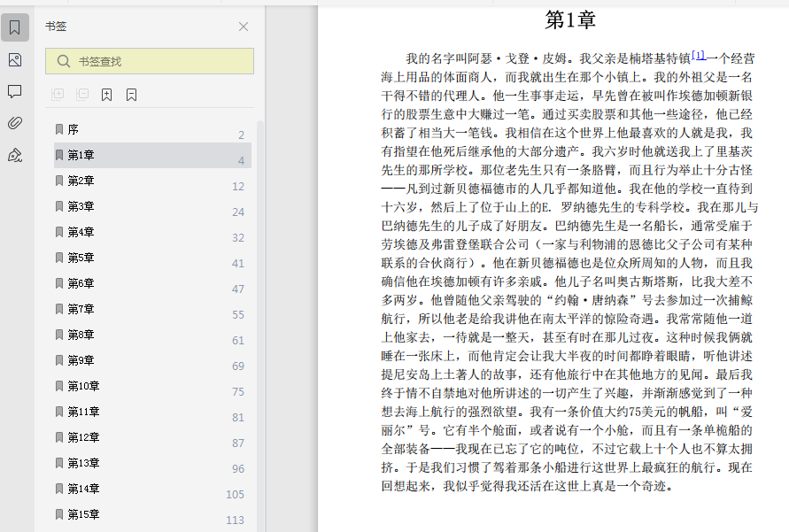
Task: Open the bookmarks panel icon in sidebar
Action: [x=15, y=27]
